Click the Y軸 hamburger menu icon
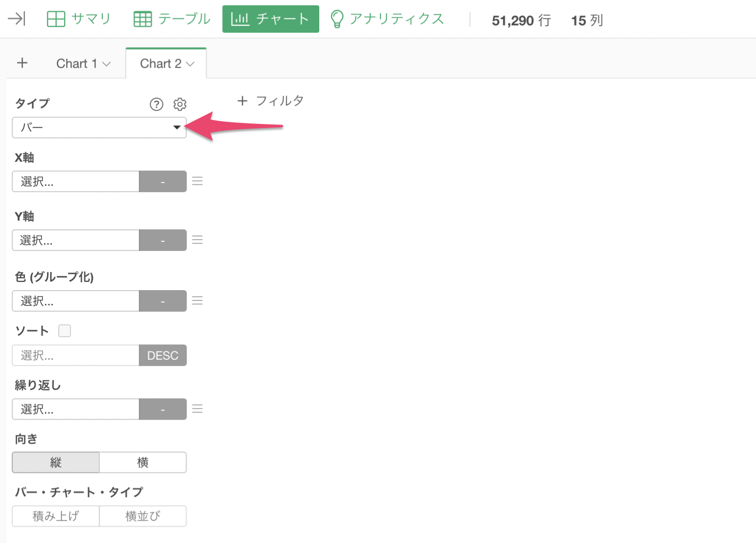The height and width of the screenshot is (543, 756). (x=197, y=240)
